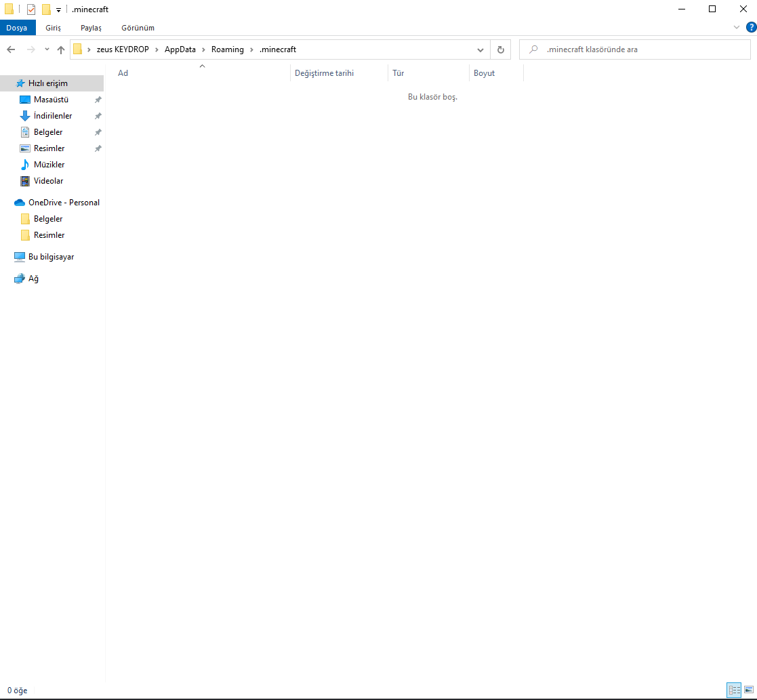Switch to the Giriş tab
The height and width of the screenshot is (700, 757).
[x=53, y=28]
